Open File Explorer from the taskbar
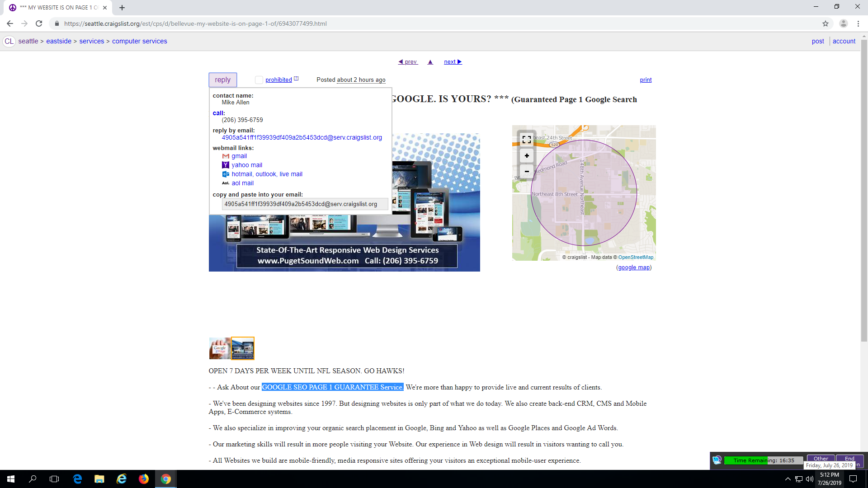Image resolution: width=868 pixels, height=488 pixels. point(99,479)
